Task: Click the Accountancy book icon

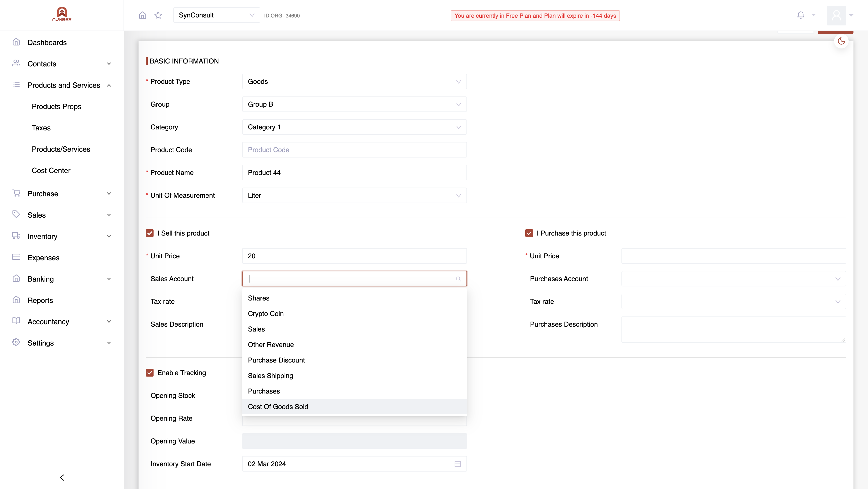Action: tap(16, 321)
